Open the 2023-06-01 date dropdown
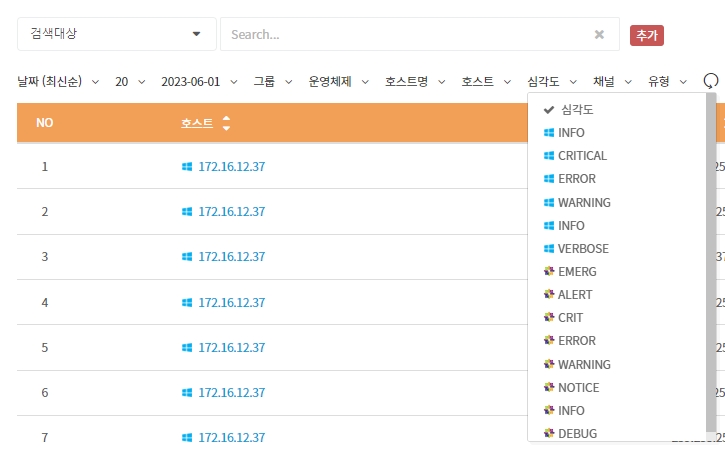The image size is (725, 449). click(198, 81)
